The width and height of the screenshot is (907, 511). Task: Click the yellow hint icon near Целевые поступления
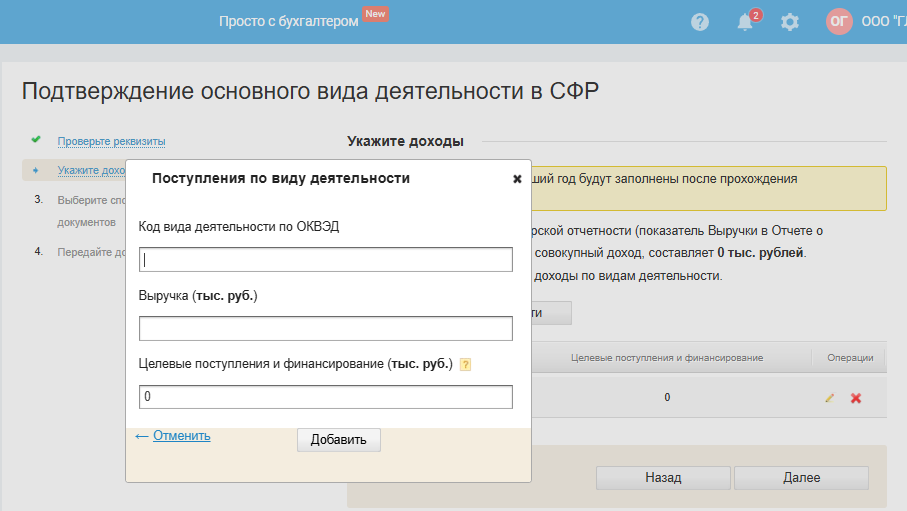(465, 365)
